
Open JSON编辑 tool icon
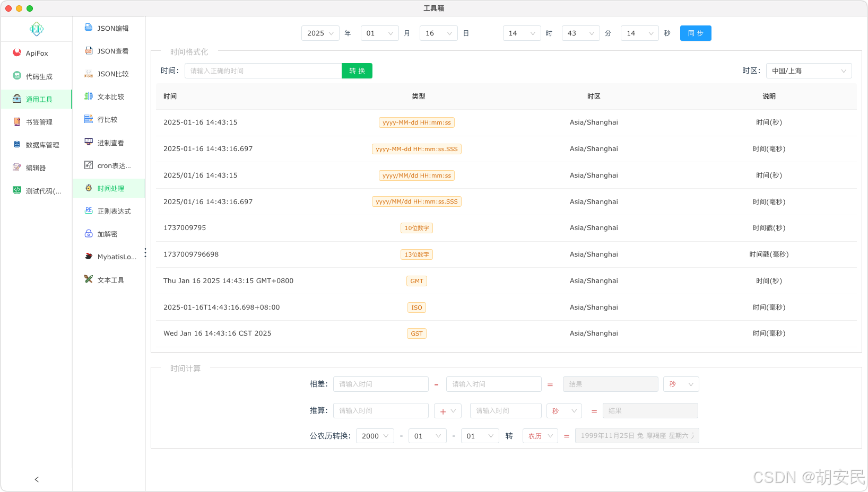[x=89, y=28]
